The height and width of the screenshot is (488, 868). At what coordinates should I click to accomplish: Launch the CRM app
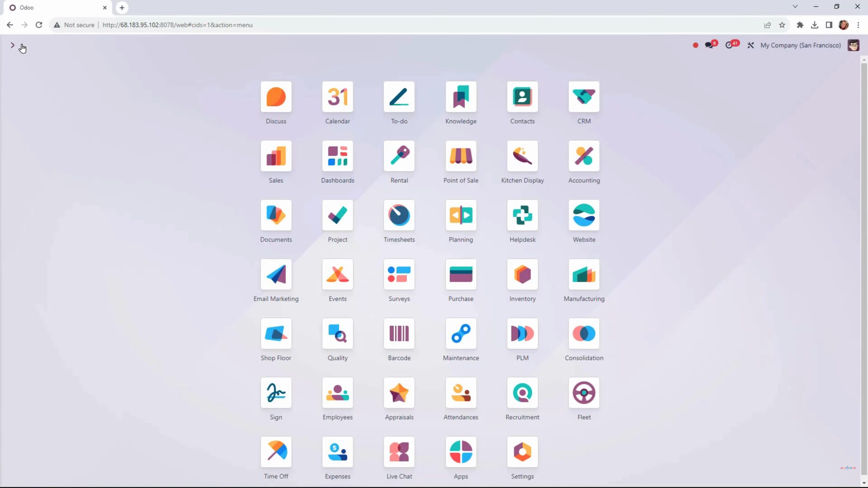[x=584, y=97]
